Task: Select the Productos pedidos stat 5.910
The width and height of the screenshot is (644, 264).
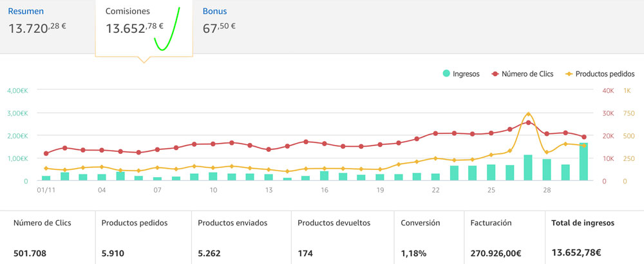Action: coord(116,253)
